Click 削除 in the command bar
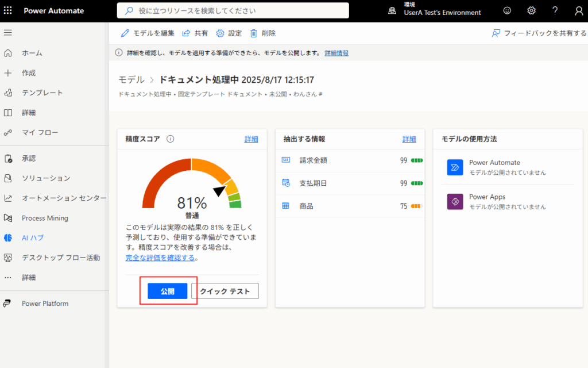Screen dimensions: 588x368 [x=263, y=33]
